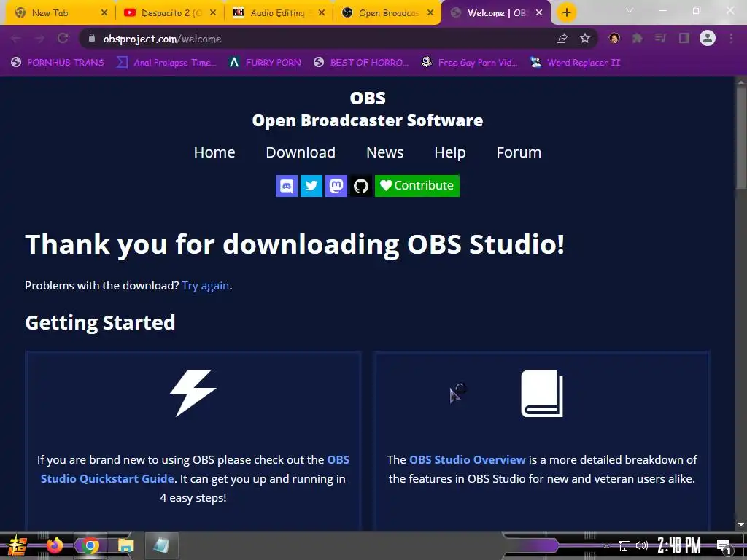Click the page scrollbar down arrow
Image resolution: width=747 pixels, height=560 pixels.
coord(741,524)
